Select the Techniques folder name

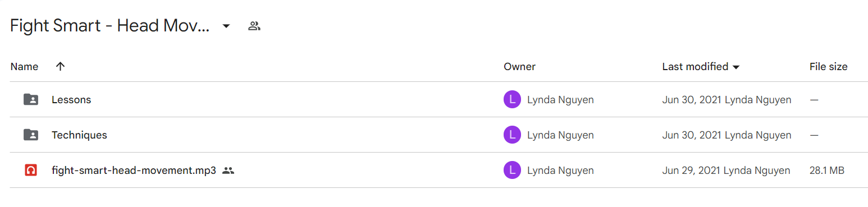click(79, 135)
